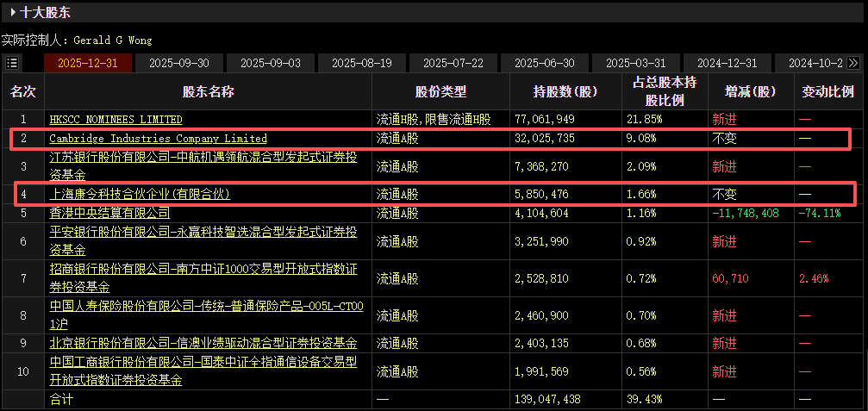Switch to the 2025-09-30 date tab
Viewport: 868px width, 411px height.
pyautogui.click(x=178, y=63)
